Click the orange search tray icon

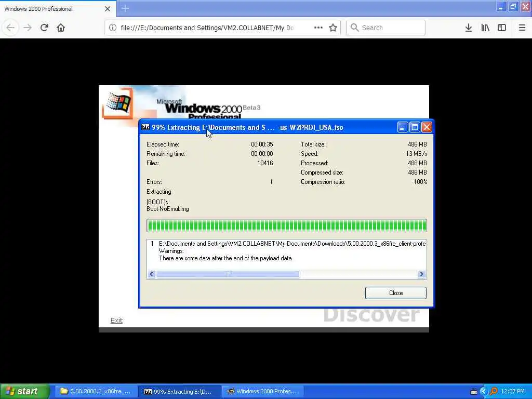point(494,391)
